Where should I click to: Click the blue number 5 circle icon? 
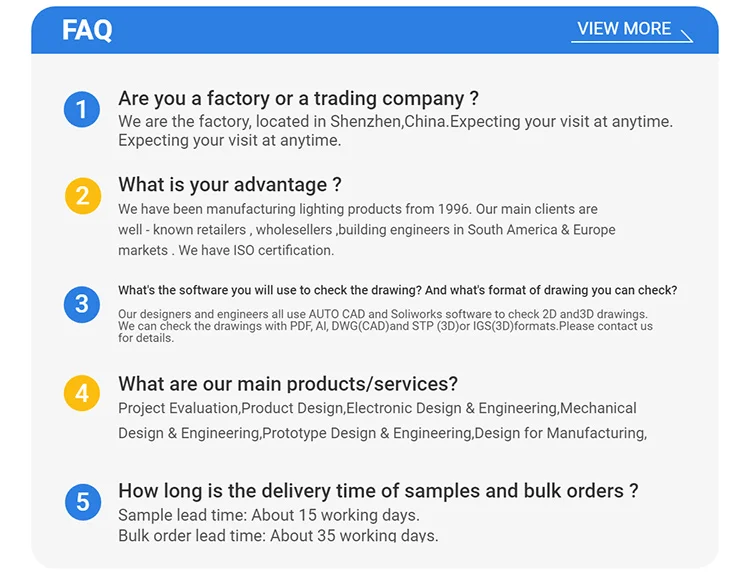coord(82,501)
